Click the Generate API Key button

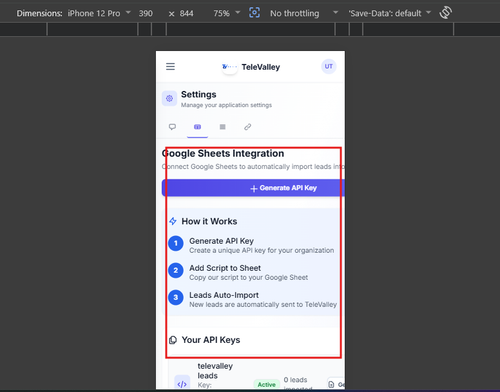(x=253, y=188)
